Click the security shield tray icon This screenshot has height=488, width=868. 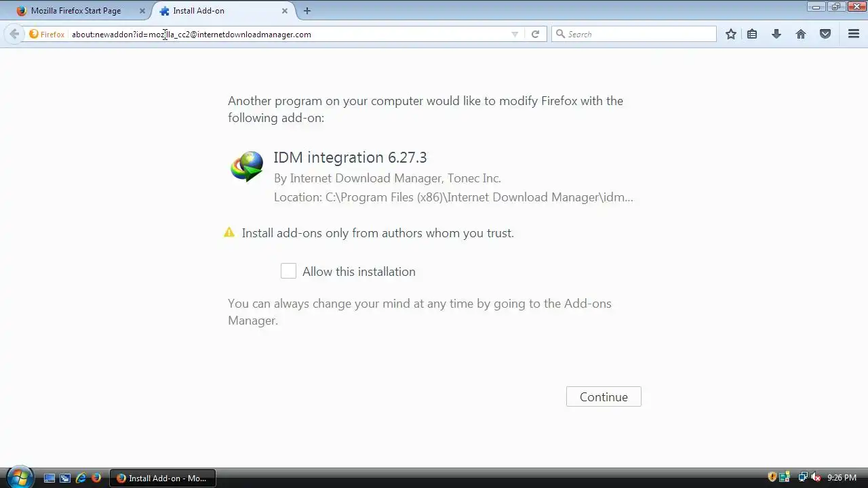point(772,478)
